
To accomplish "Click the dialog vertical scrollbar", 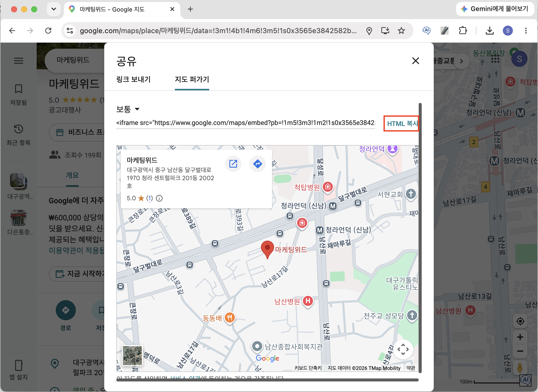I will pos(420,237).
